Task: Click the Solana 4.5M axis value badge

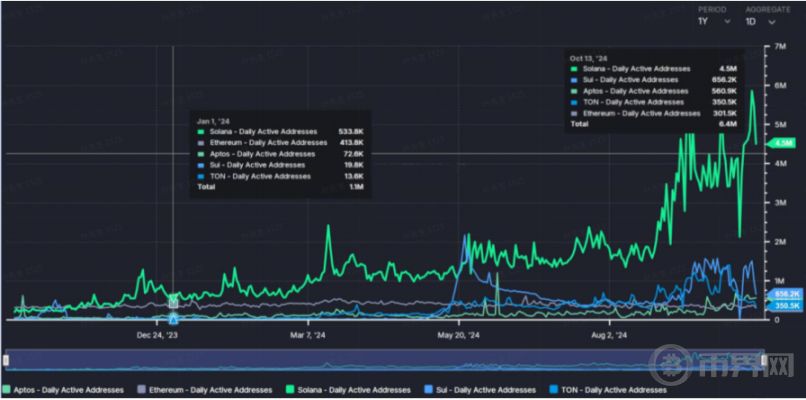Action: pos(780,143)
